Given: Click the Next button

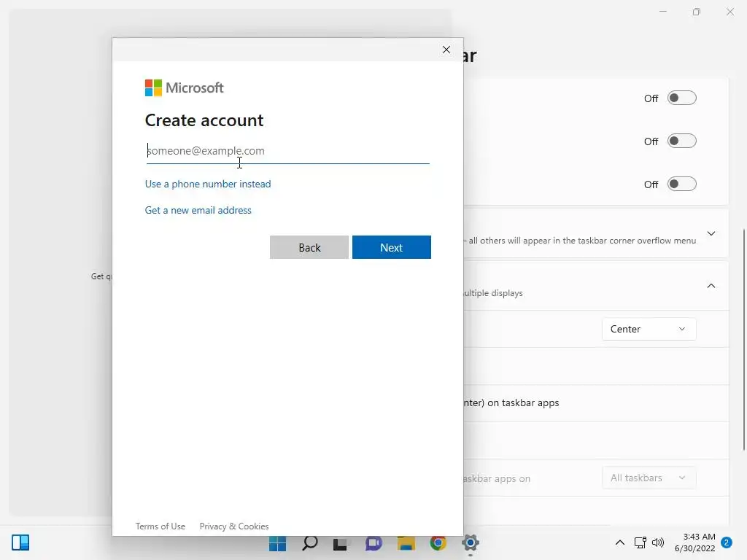Looking at the screenshot, I should (x=392, y=247).
